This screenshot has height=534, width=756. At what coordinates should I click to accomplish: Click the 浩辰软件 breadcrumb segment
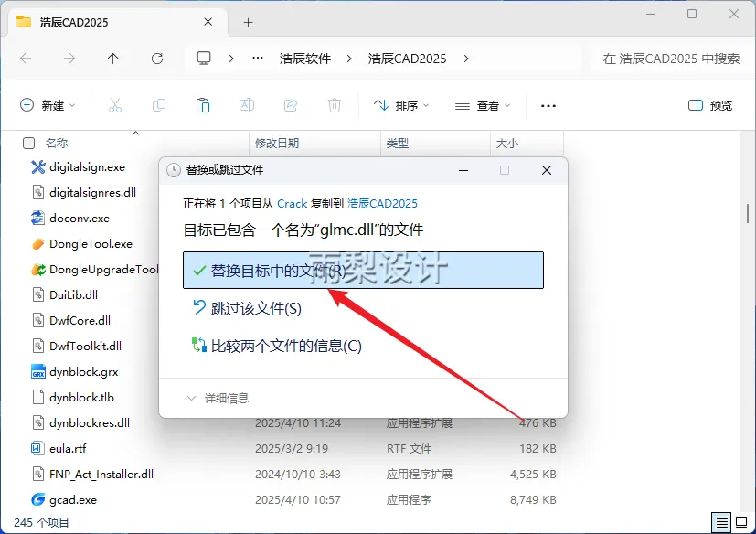coord(305,59)
